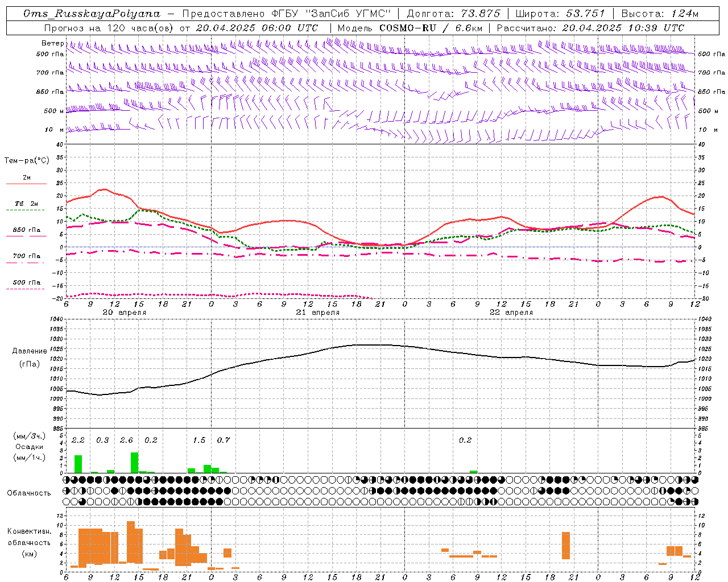The image size is (728, 582).
Task: Select the forecast start text 20.04.2025 06:00 UTC
Action: point(257,28)
